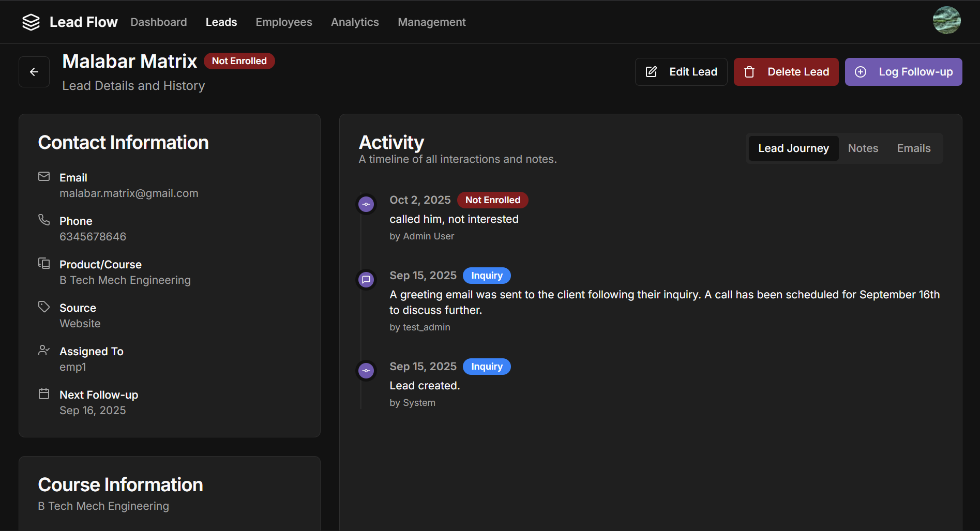980x531 pixels.
Task: Click the copy icon beside Product/Course
Action: pos(44,264)
